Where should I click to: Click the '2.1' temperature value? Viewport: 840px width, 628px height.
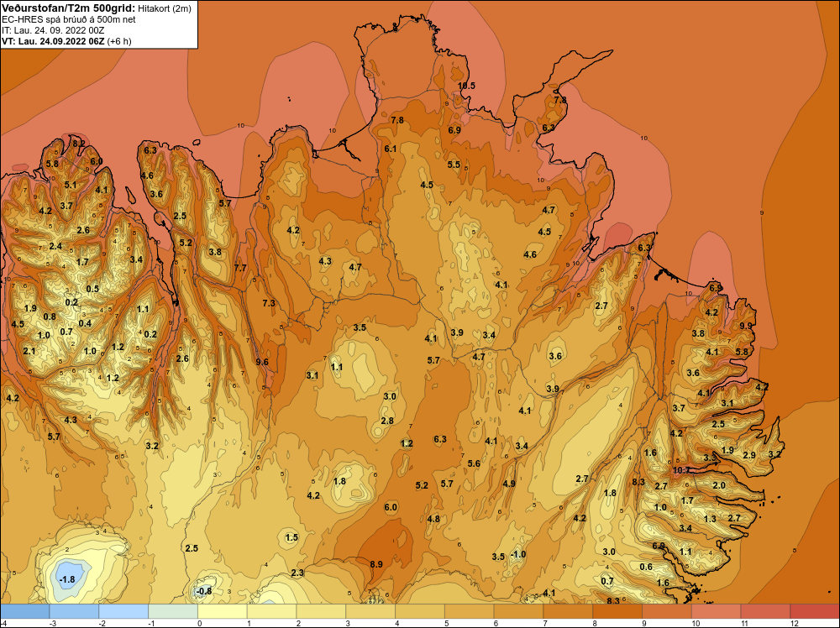[29, 351]
